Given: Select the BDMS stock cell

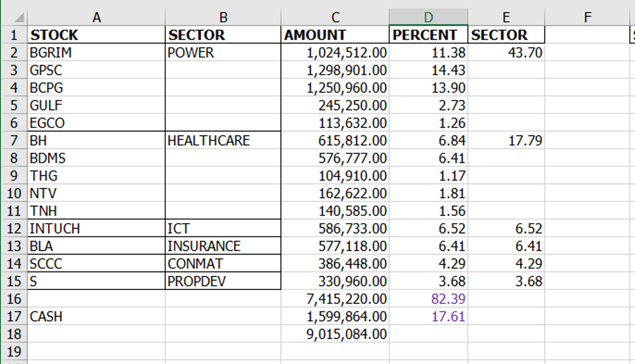Looking at the screenshot, I should pyautogui.click(x=97, y=158).
